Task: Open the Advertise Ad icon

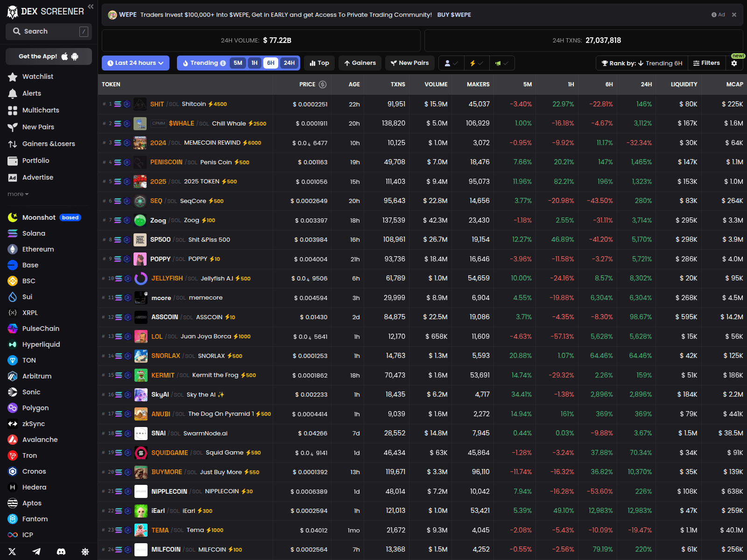Action: click(13, 177)
